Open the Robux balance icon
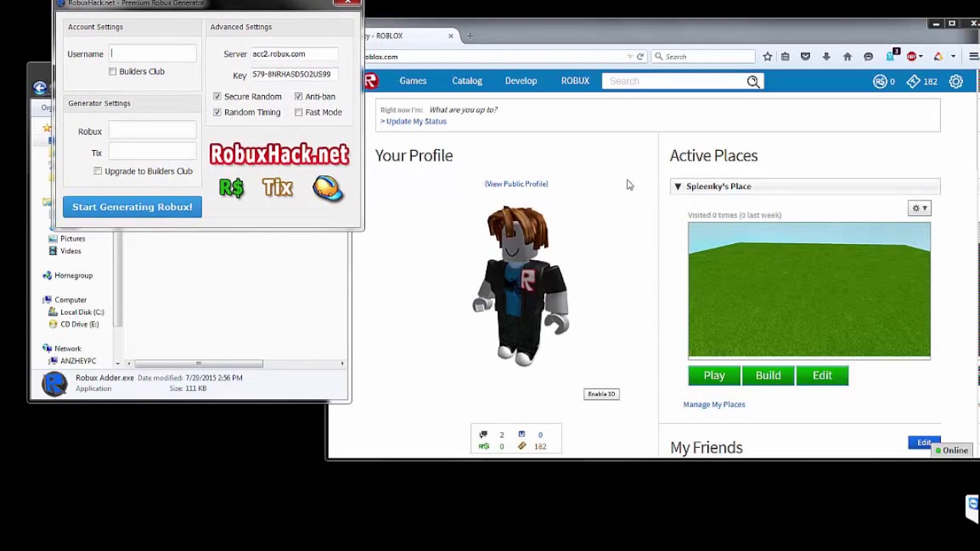 coord(880,81)
